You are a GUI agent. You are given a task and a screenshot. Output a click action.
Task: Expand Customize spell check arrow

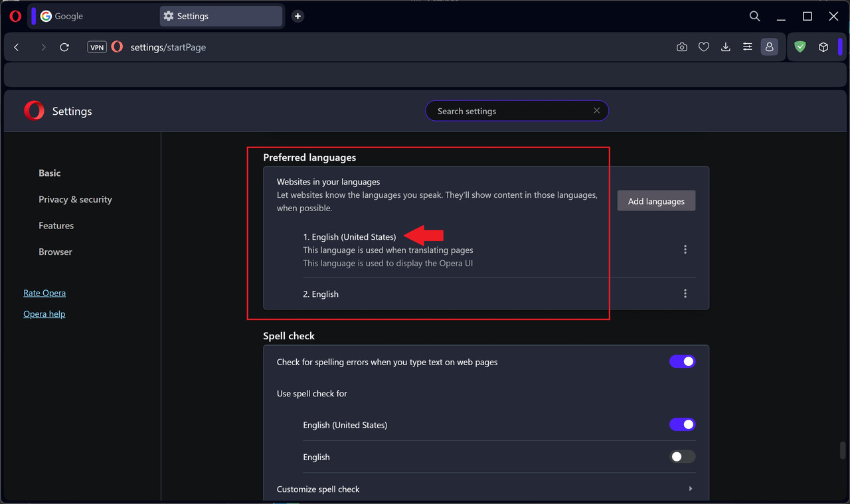tap(691, 489)
